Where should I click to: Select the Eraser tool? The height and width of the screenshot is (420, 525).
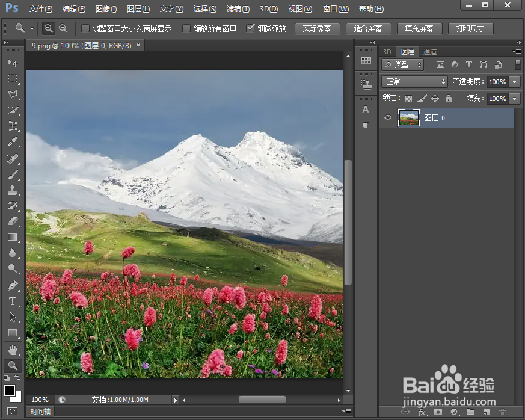(13, 221)
